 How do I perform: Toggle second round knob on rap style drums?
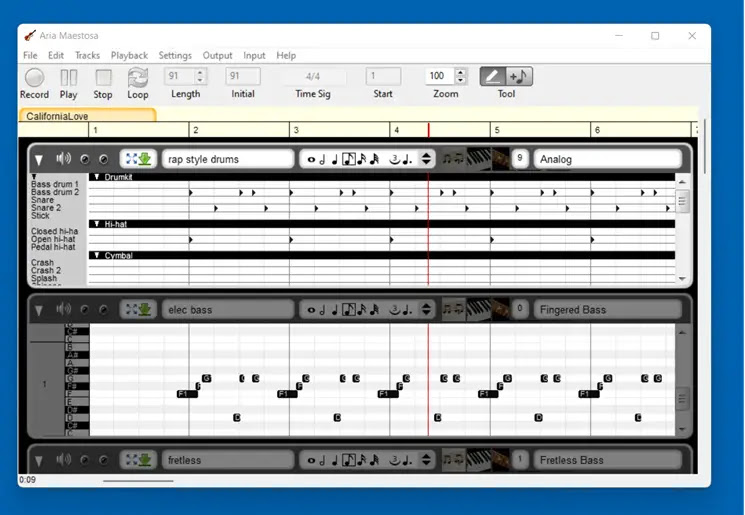click(x=103, y=159)
